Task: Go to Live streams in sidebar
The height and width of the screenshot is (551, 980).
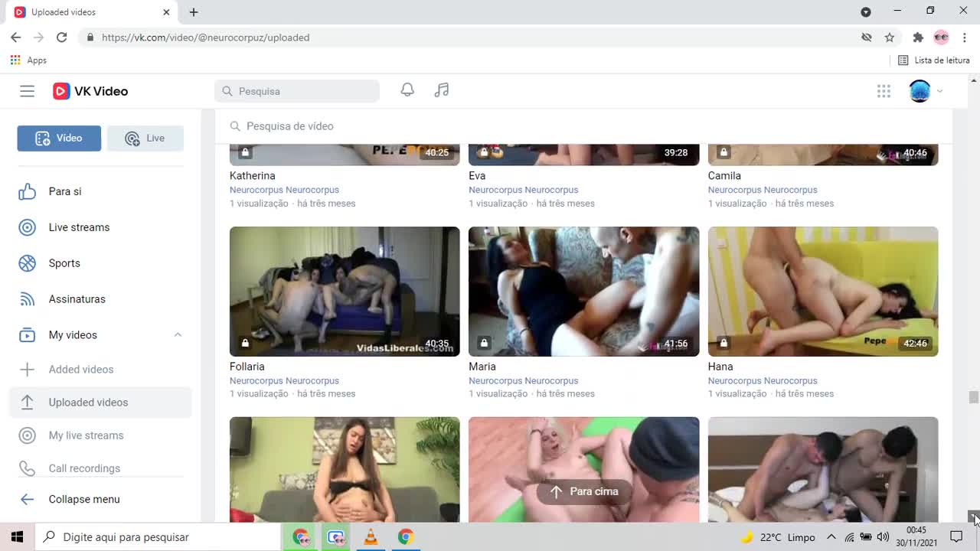Action: click(x=79, y=227)
